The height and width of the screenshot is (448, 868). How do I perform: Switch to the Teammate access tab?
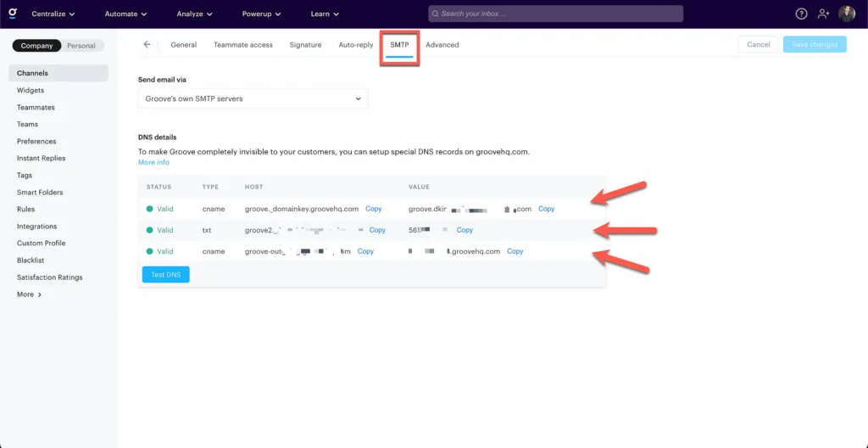click(x=243, y=45)
